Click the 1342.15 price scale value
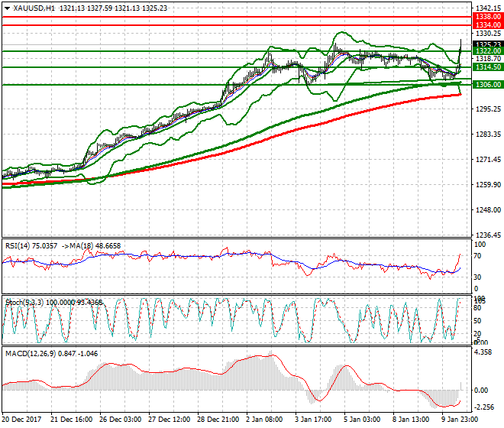 (x=488, y=8)
